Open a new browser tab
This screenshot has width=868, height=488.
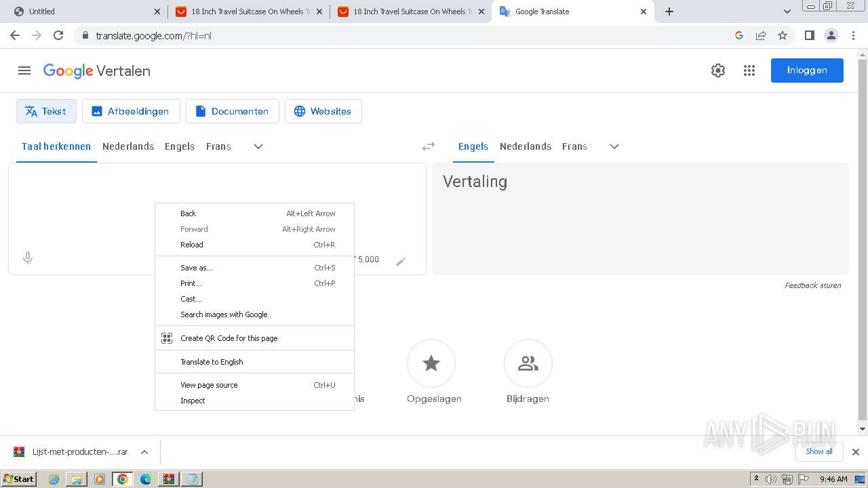[x=669, y=12]
